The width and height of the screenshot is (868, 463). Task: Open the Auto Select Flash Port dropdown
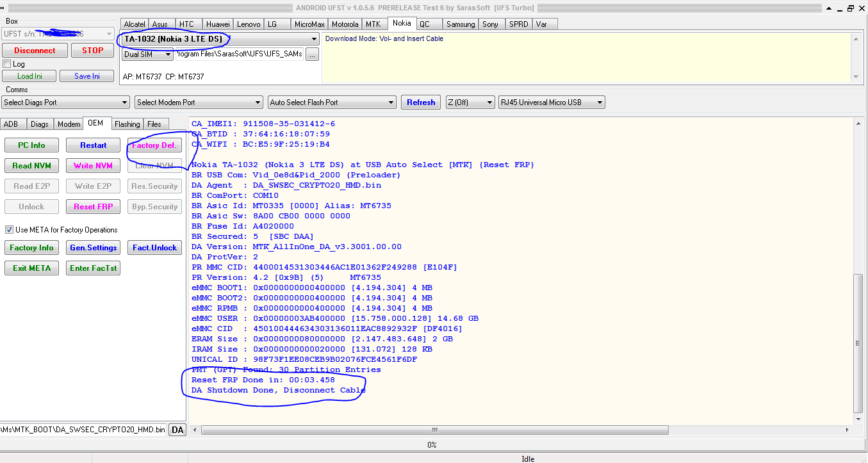click(332, 102)
